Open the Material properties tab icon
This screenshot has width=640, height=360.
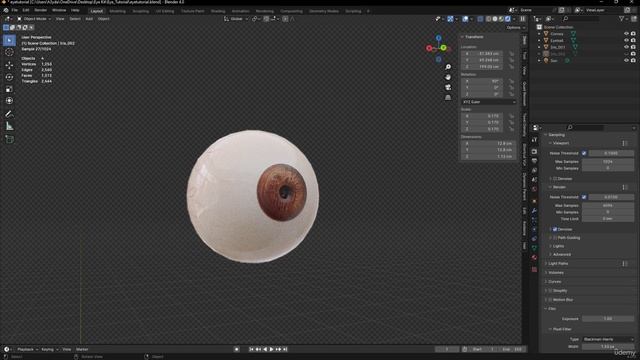(x=534, y=258)
